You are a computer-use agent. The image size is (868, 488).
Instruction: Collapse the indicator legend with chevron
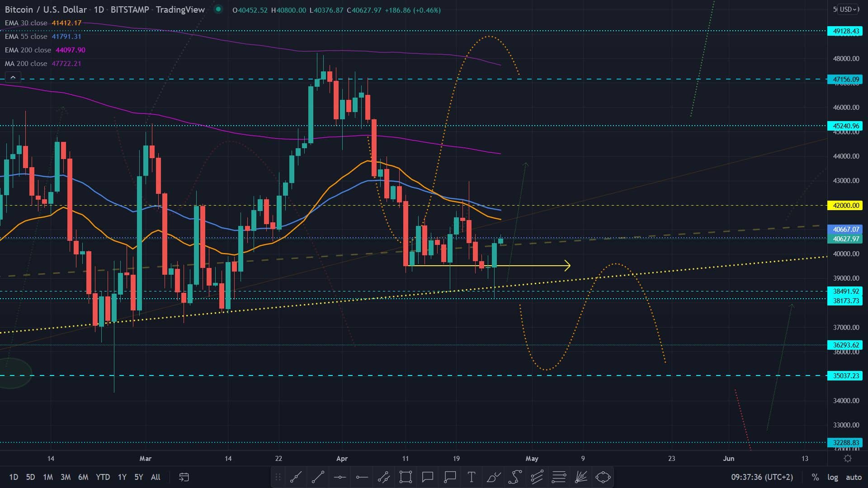13,77
